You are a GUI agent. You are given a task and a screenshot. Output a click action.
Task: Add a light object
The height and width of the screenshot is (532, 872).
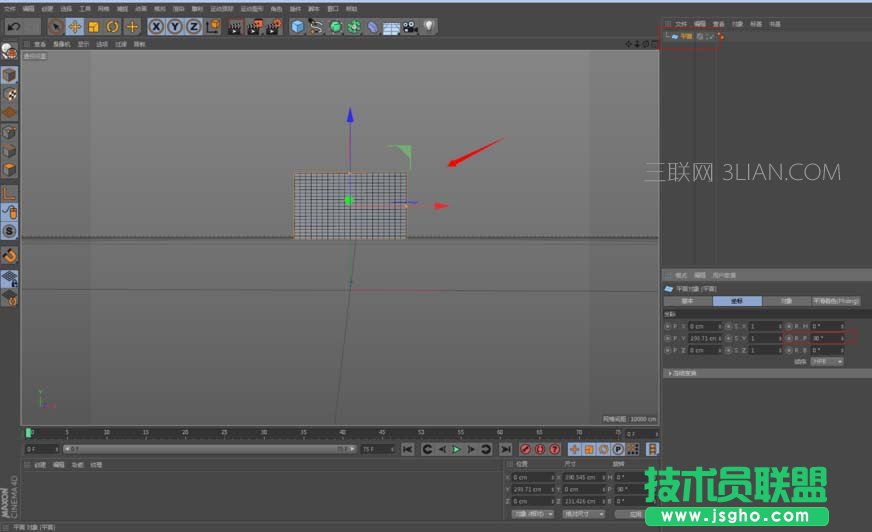429,26
